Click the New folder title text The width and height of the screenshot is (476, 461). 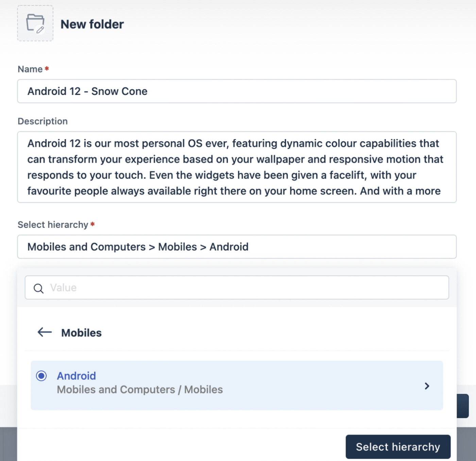(x=92, y=24)
